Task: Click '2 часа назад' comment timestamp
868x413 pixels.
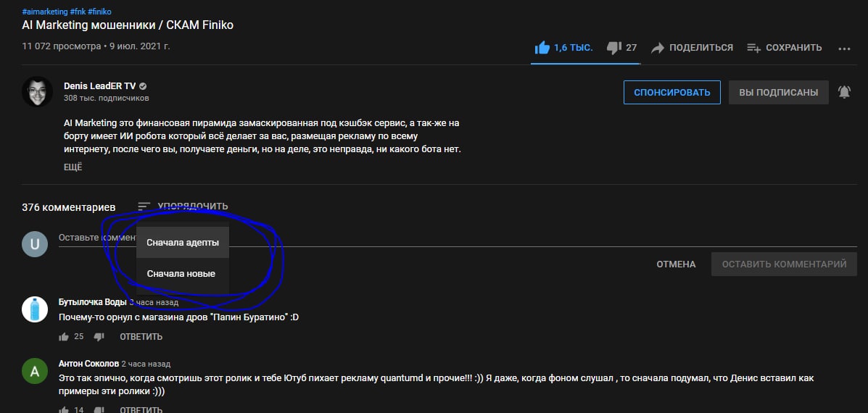Action: click(146, 364)
